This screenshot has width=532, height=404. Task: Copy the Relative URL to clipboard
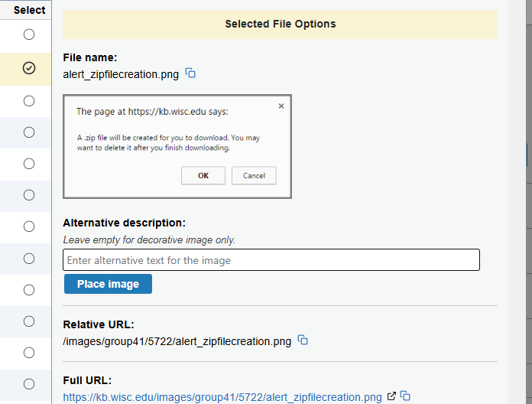[303, 340]
